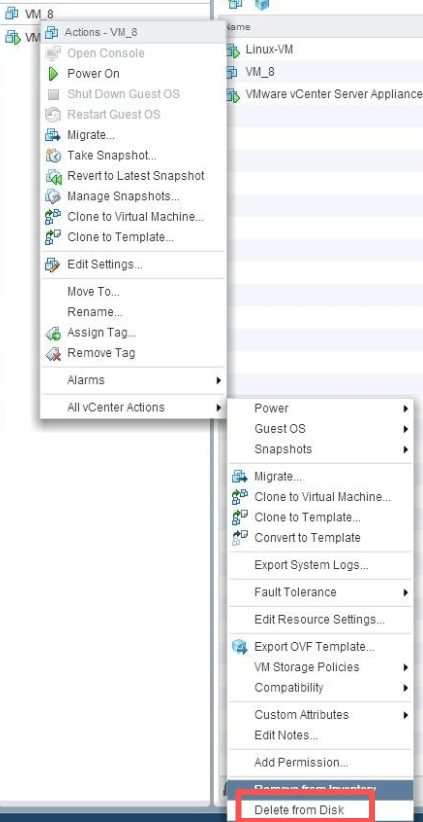Expand the Guest OS submenu arrow

(406, 429)
